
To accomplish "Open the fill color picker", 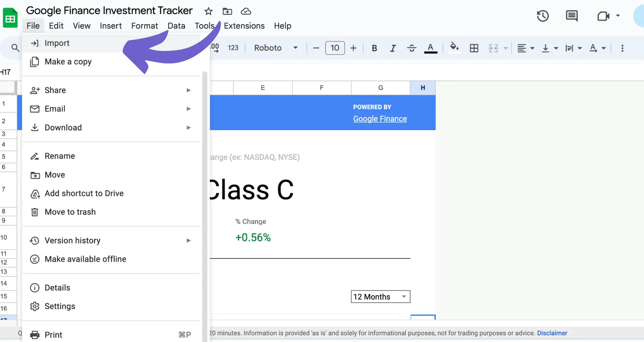I will (x=454, y=47).
